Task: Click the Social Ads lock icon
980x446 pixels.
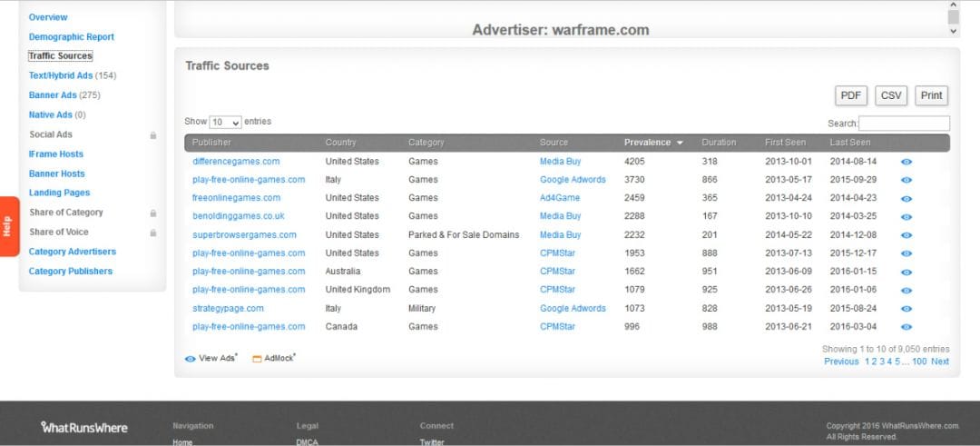Action: click(x=153, y=135)
